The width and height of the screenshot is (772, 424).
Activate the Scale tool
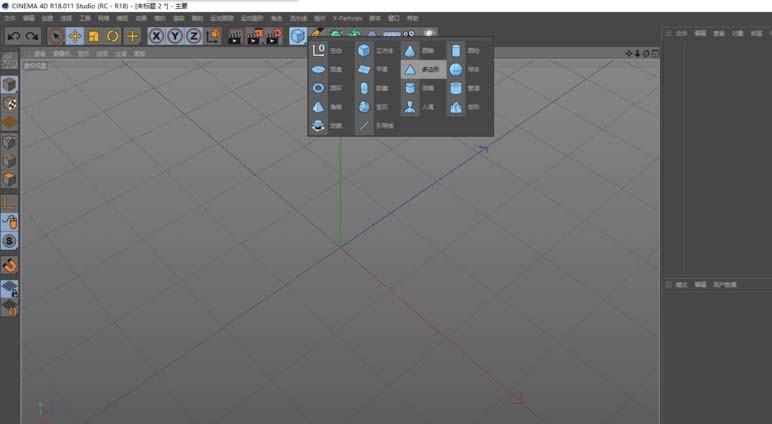pyautogui.click(x=94, y=36)
